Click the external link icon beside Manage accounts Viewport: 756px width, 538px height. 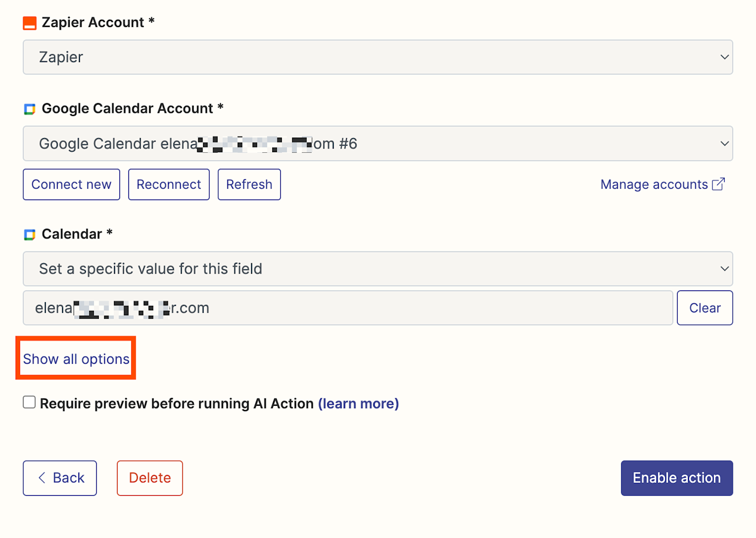[718, 185]
